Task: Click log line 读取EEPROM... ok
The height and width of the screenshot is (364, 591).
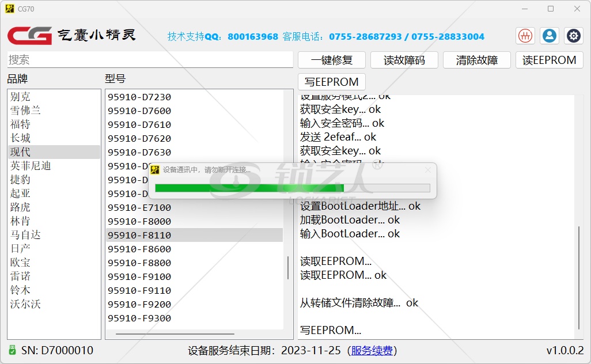Action: [343, 275]
